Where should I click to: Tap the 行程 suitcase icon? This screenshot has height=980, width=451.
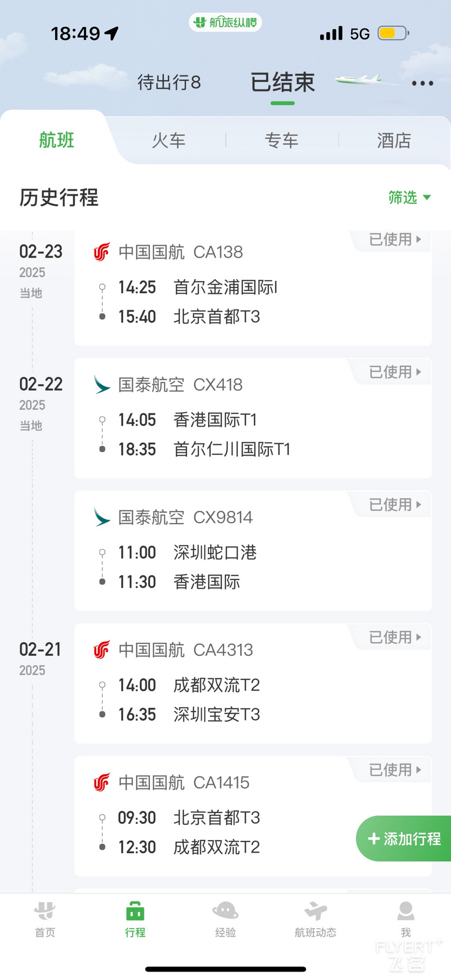pyautogui.click(x=135, y=911)
